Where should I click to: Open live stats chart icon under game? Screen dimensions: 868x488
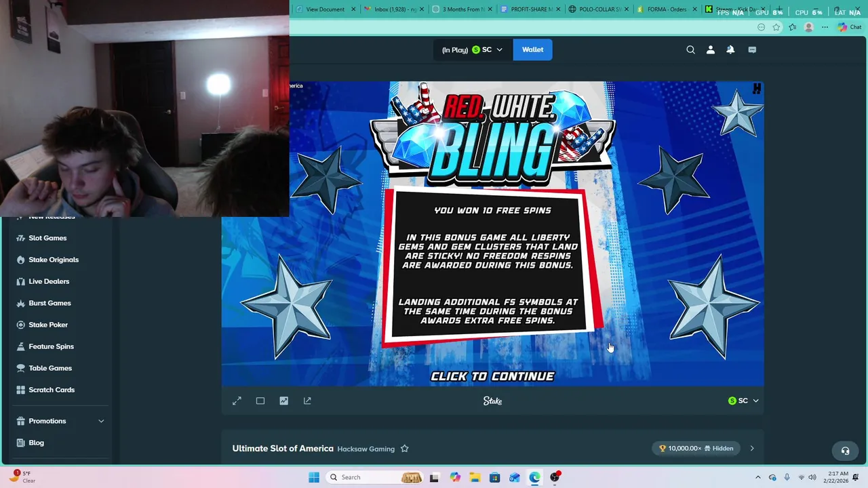point(283,401)
